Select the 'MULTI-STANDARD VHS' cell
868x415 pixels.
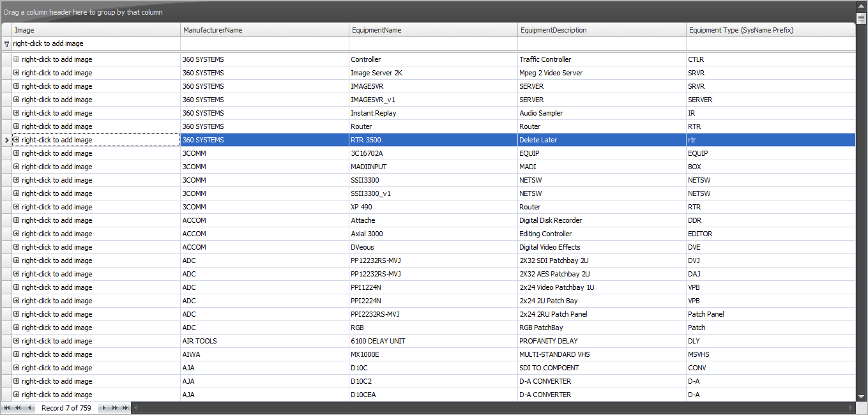pos(602,354)
